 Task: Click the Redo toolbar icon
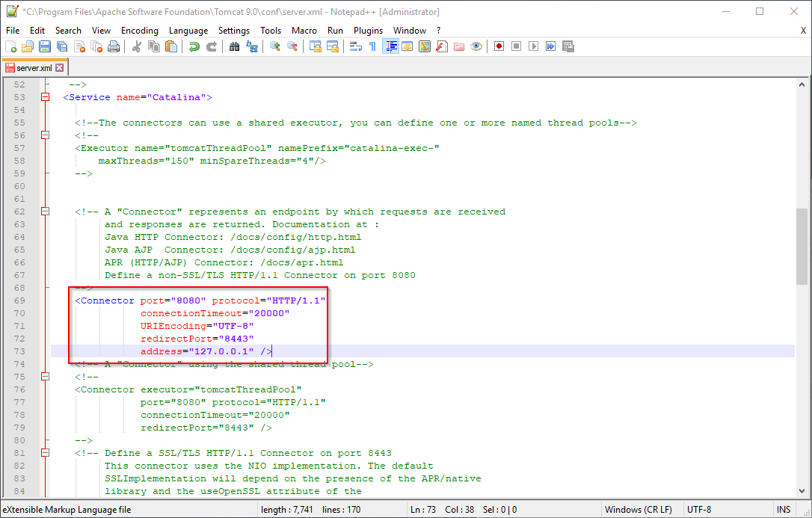[x=212, y=46]
